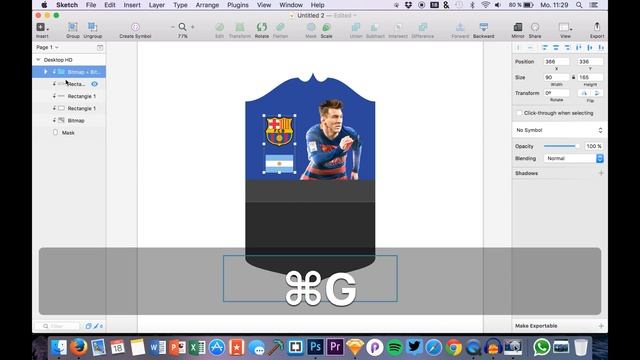The width and height of the screenshot is (640, 360).
Task: Open the File menu
Action: 91,5
